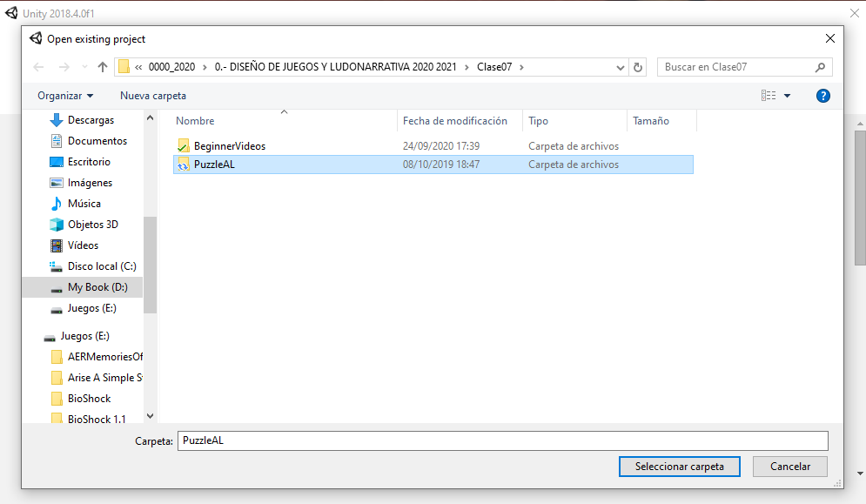This screenshot has height=504, width=866.
Task: Click the view layout icon
Action: [x=769, y=96]
